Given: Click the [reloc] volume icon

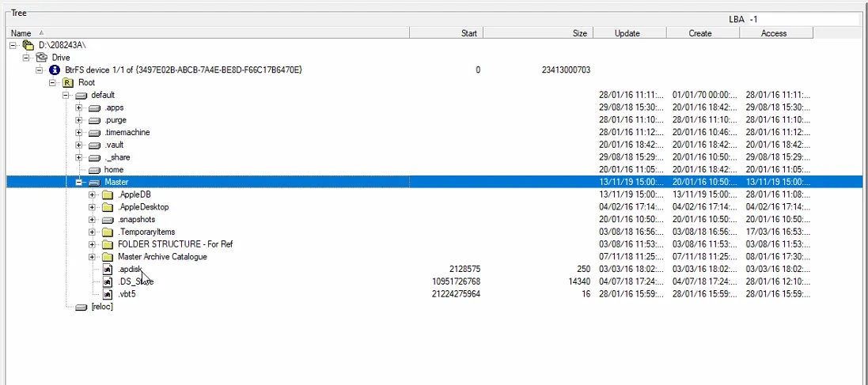Looking at the screenshot, I should pyautogui.click(x=81, y=307).
